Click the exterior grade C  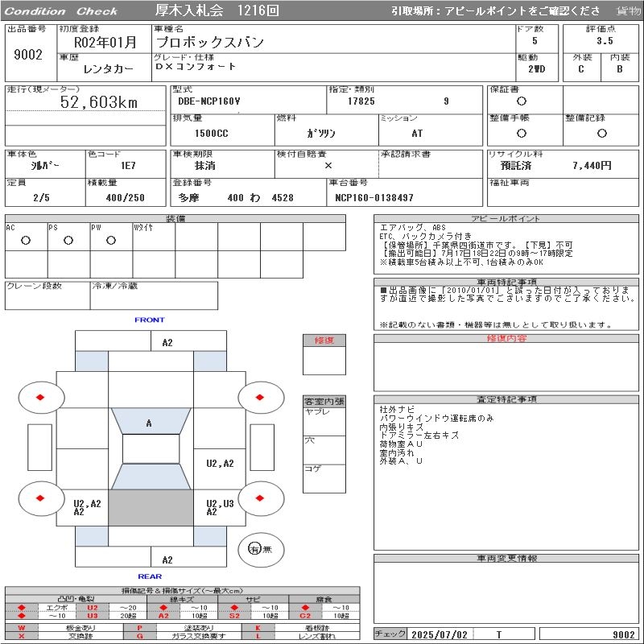click(581, 69)
